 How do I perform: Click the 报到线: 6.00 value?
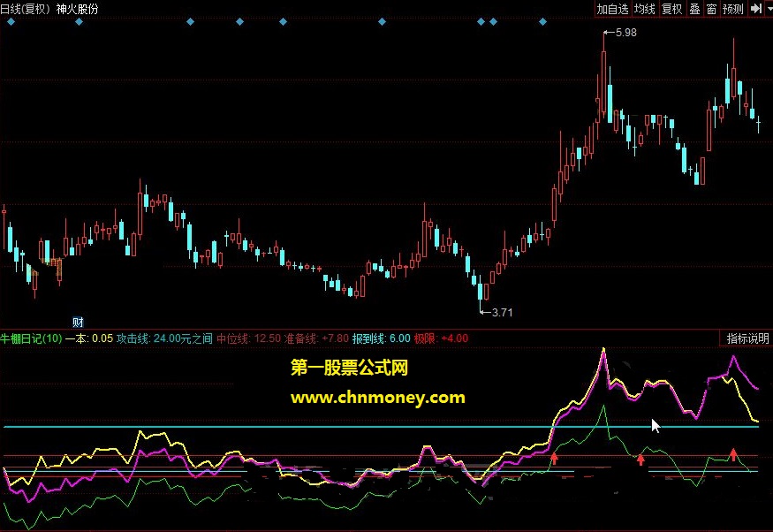tap(382, 338)
